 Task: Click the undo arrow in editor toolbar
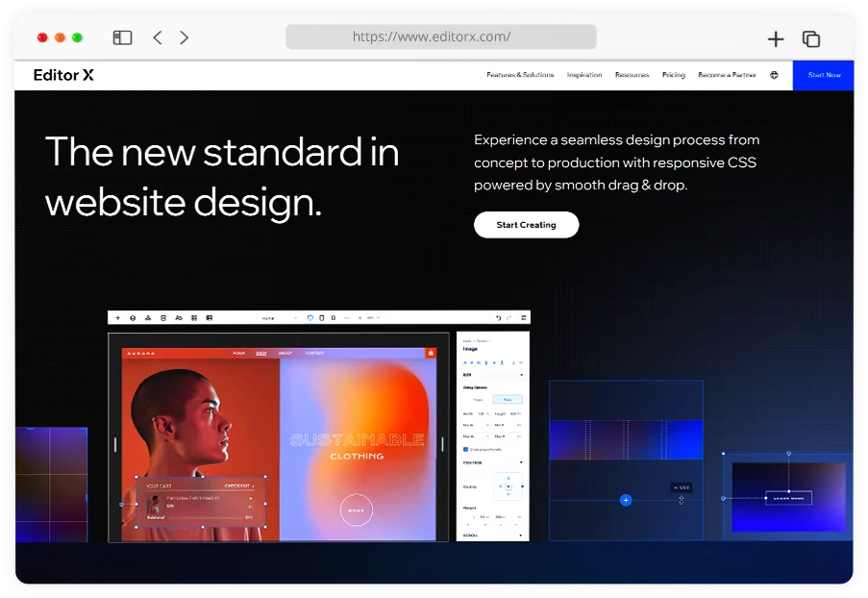(498, 318)
